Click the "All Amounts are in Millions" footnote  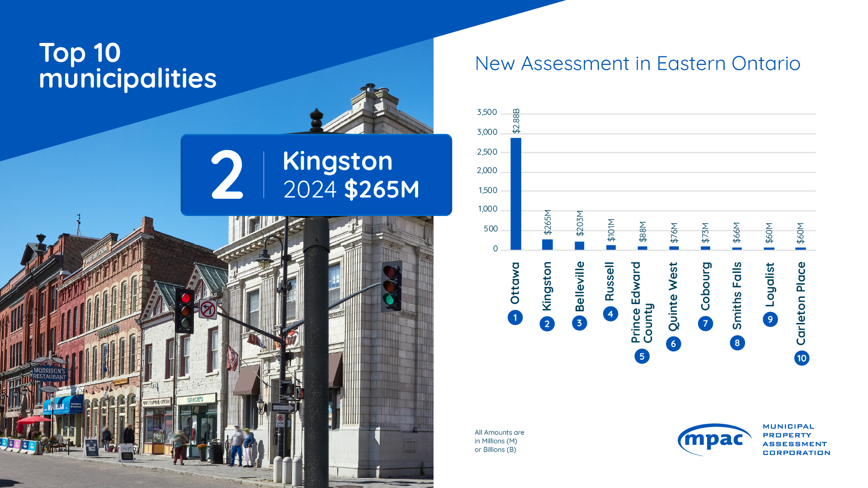[x=500, y=441]
